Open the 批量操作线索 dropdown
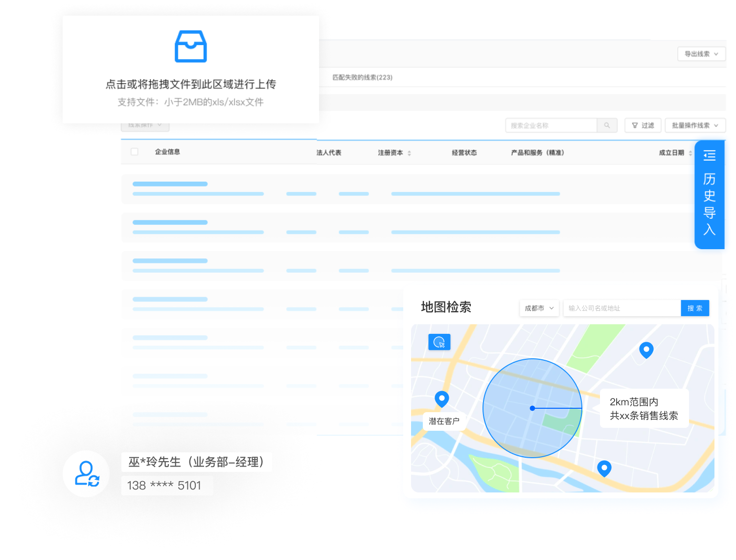The image size is (736, 560). click(x=695, y=125)
